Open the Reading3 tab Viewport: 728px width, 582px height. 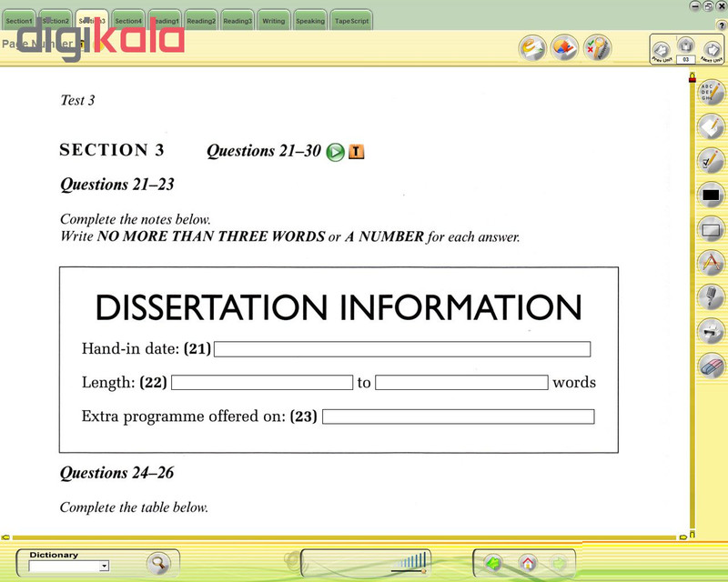[238, 20]
